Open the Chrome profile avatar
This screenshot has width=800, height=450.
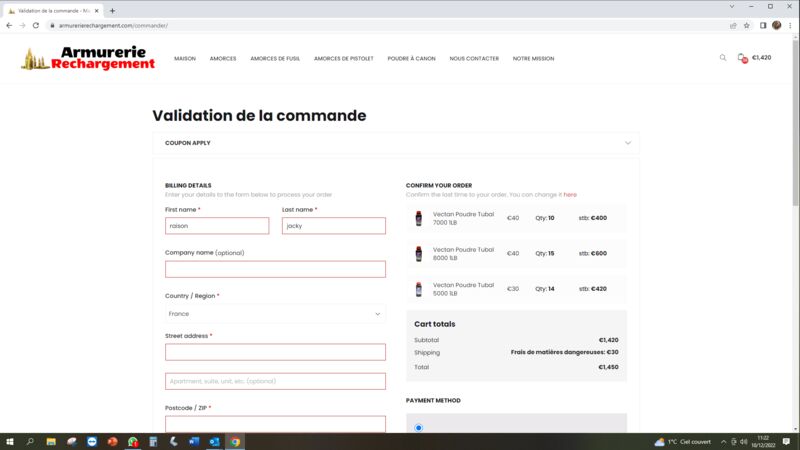coord(777,26)
